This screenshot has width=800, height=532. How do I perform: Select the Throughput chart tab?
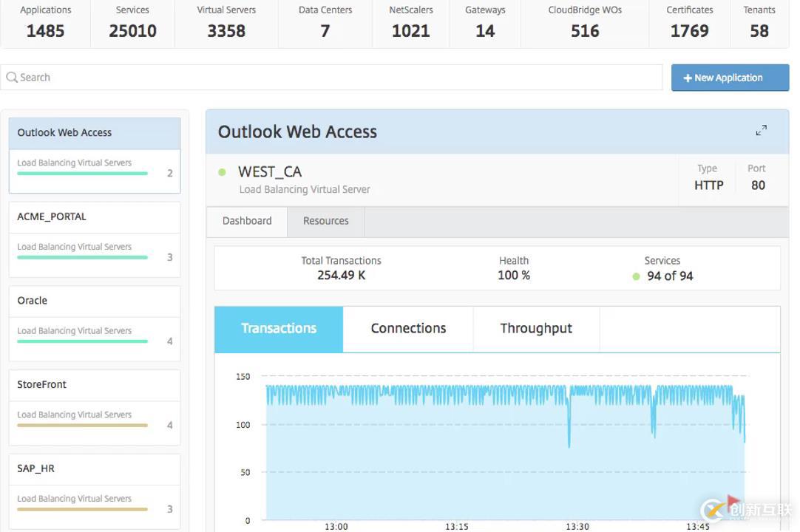536,329
